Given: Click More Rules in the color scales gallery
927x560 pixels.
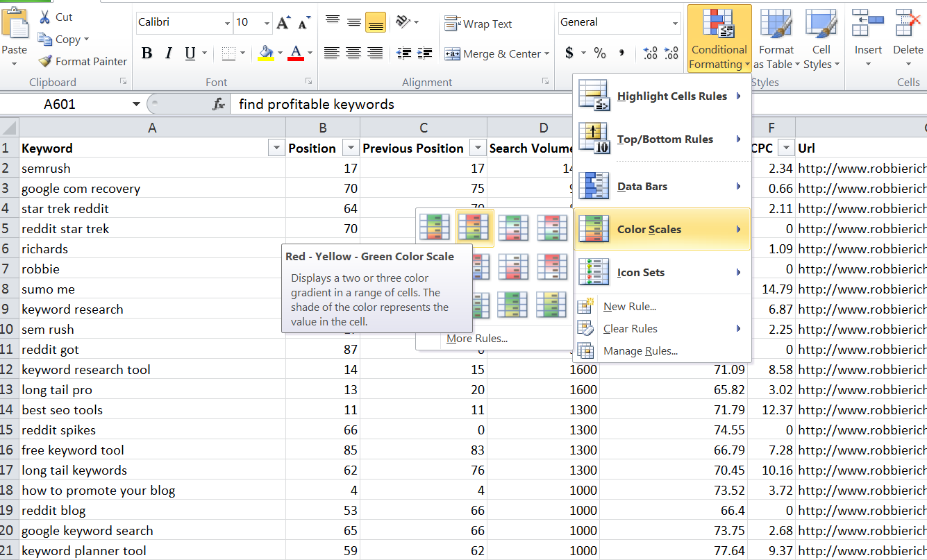Looking at the screenshot, I should (x=477, y=338).
